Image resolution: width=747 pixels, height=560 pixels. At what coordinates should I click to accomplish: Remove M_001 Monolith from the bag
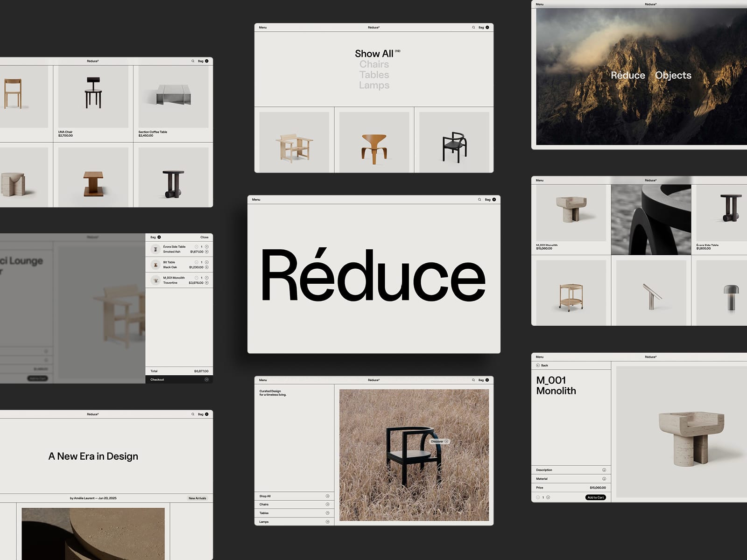point(207,283)
